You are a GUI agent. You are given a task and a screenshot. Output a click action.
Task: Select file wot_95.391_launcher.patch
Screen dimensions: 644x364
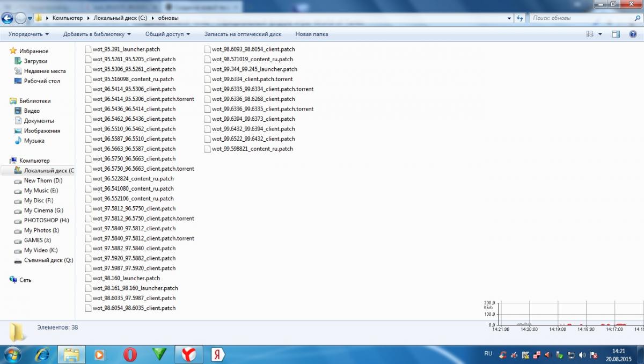coord(126,49)
